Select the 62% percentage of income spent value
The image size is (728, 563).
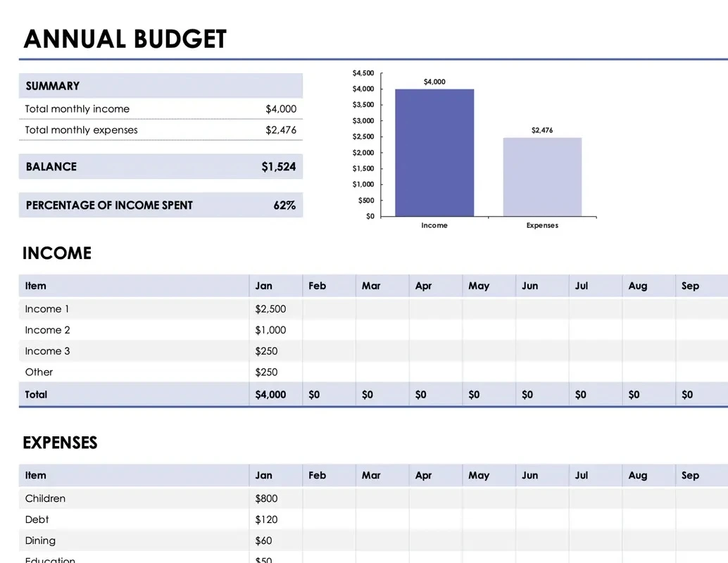285,205
